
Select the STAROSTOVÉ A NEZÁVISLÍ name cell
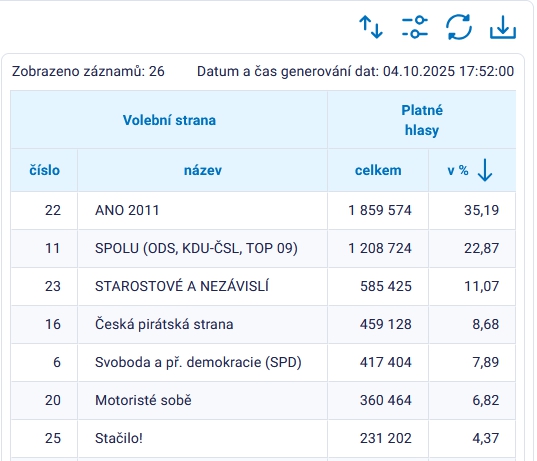[x=202, y=286]
